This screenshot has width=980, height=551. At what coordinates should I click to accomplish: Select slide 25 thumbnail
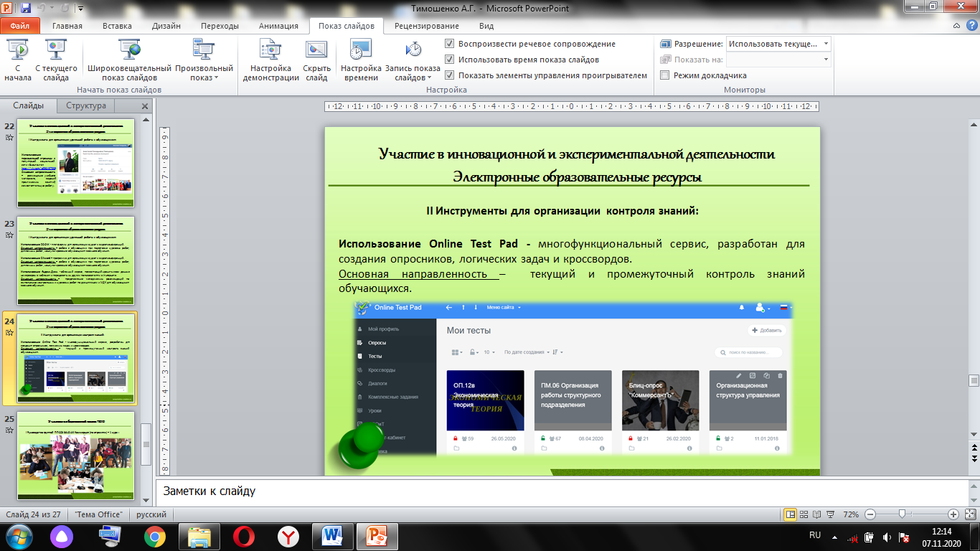(77, 456)
